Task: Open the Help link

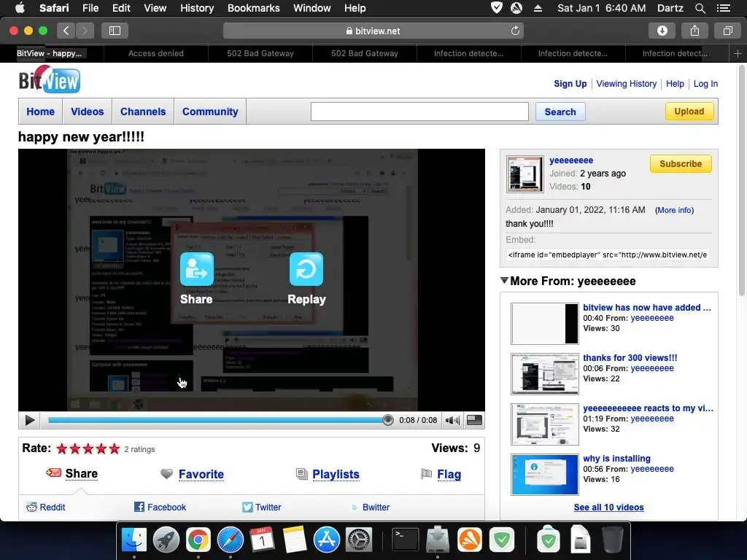Action: (x=675, y=84)
